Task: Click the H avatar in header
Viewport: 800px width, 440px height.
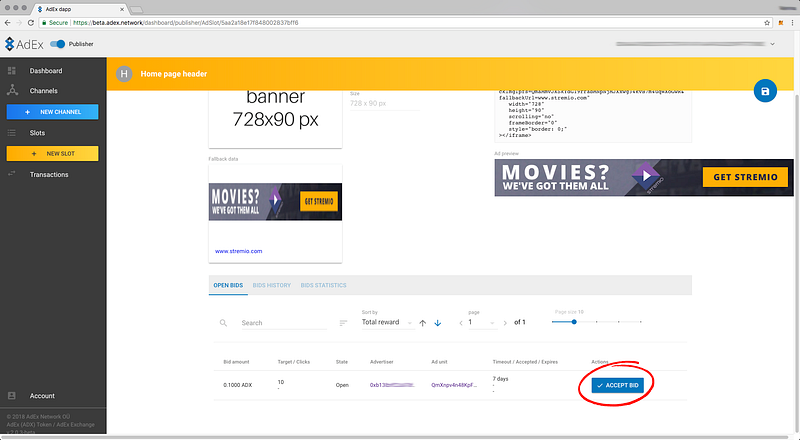Action: tap(124, 74)
